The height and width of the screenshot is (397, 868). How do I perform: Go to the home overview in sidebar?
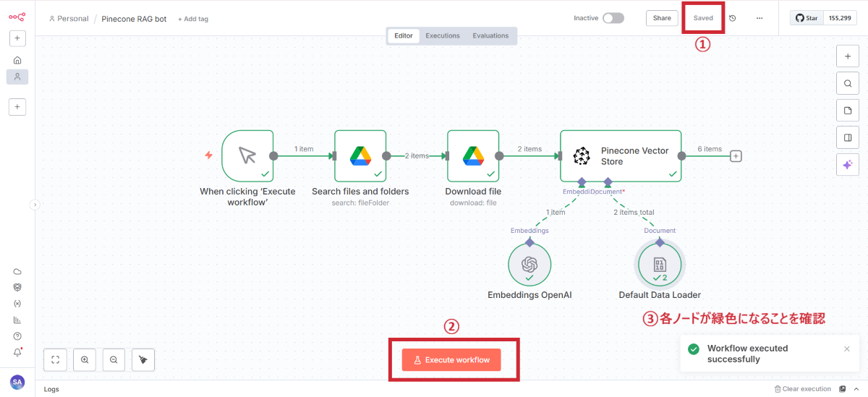coord(17,60)
